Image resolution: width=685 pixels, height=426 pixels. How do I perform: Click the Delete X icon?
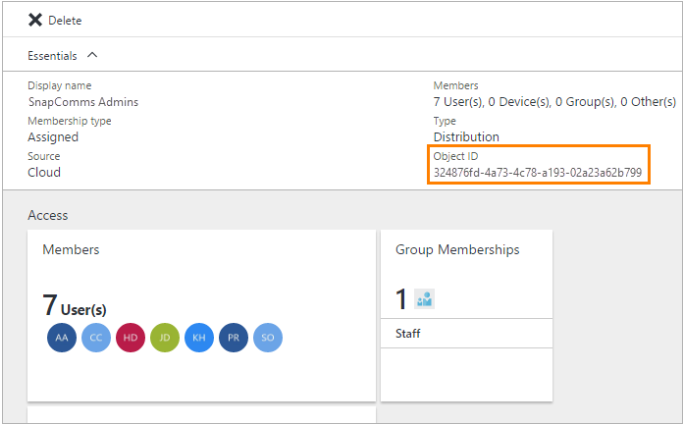[35, 20]
